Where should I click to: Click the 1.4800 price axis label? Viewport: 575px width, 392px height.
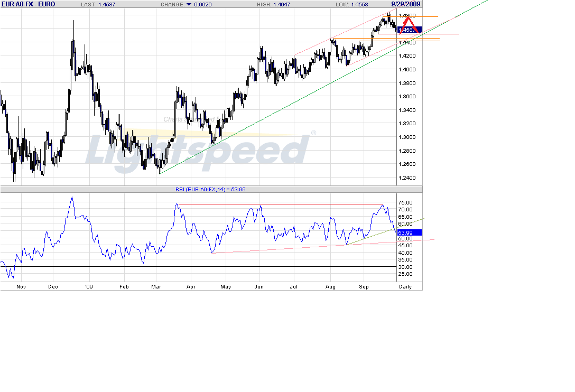pyautogui.click(x=407, y=15)
